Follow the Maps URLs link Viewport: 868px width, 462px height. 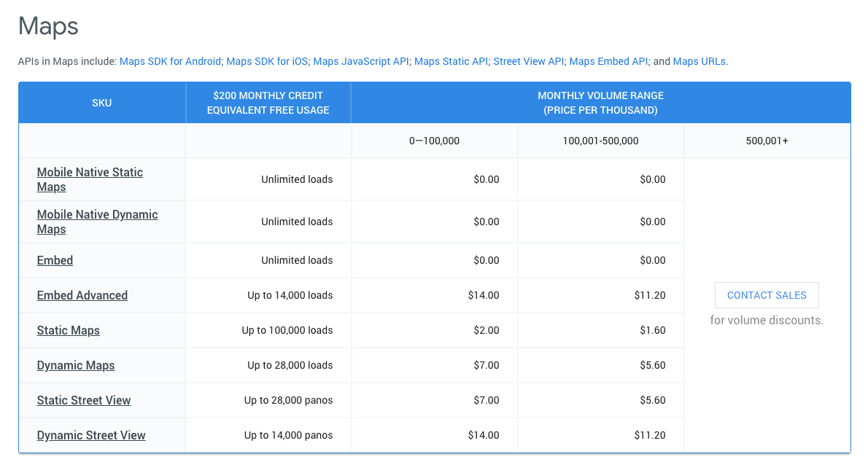[x=699, y=61]
